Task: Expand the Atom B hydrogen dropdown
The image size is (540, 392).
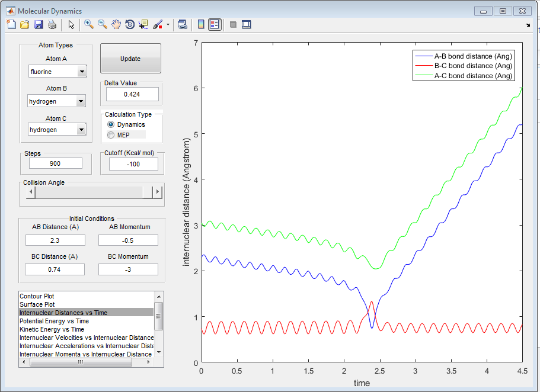Action: [x=81, y=102]
